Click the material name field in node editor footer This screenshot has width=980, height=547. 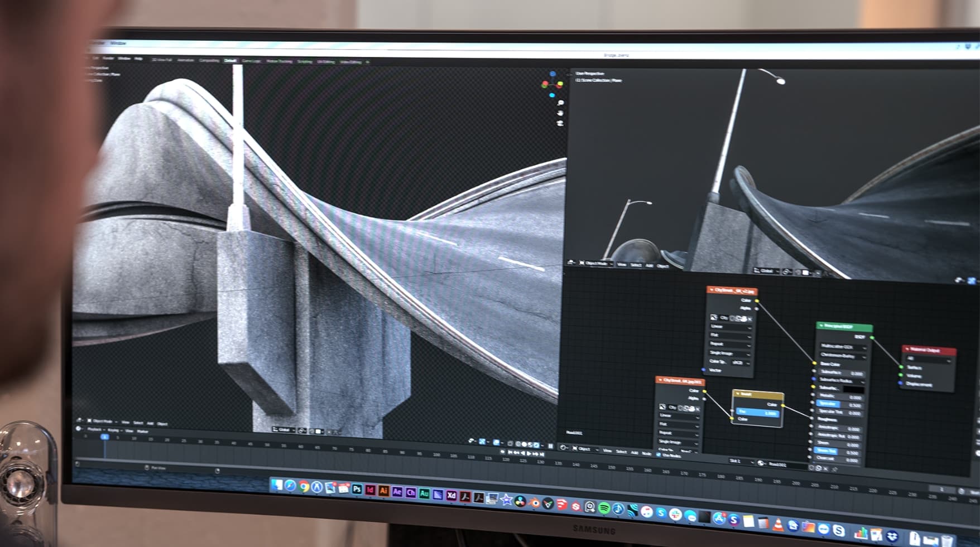[787, 464]
